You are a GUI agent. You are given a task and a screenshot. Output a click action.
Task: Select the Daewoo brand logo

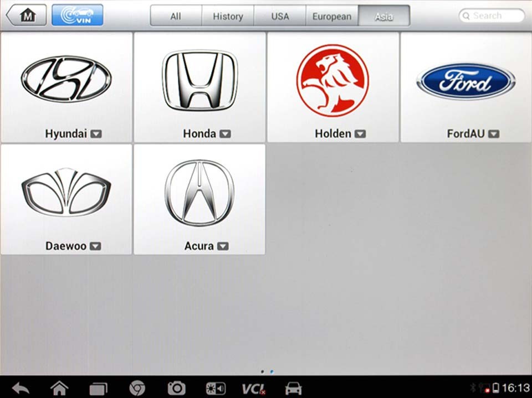pos(66,192)
